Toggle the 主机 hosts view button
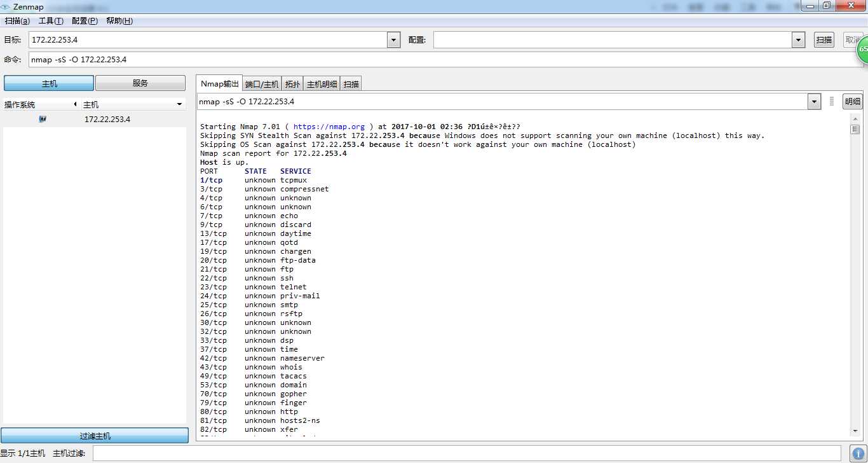 [49, 83]
